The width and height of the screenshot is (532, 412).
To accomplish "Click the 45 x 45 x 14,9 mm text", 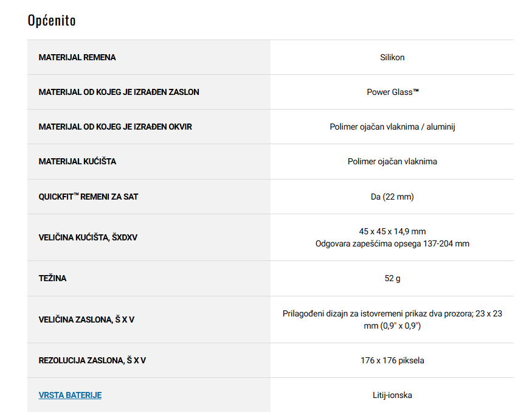I will tap(392, 231).
